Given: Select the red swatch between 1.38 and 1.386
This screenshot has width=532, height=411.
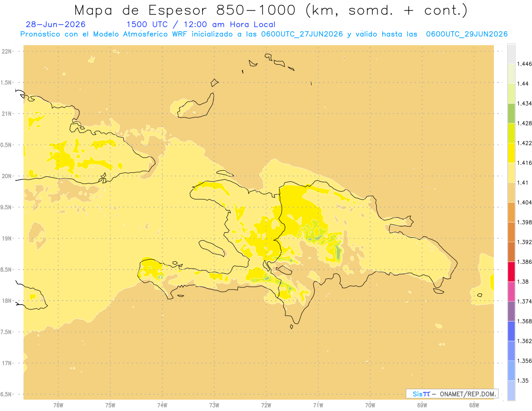Looking at the screenshot, I should (x=511, y=271).
